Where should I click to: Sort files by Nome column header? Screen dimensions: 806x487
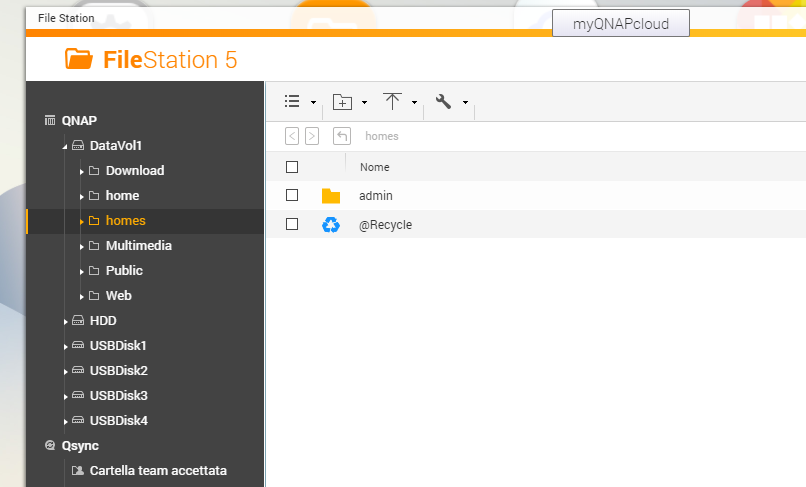[x=374, y=167]
